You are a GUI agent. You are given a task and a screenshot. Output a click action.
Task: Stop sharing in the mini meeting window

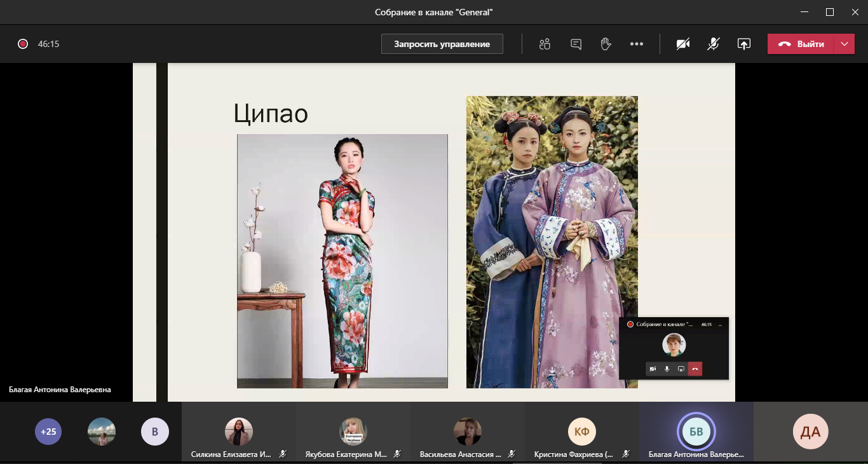pos(681,369)
